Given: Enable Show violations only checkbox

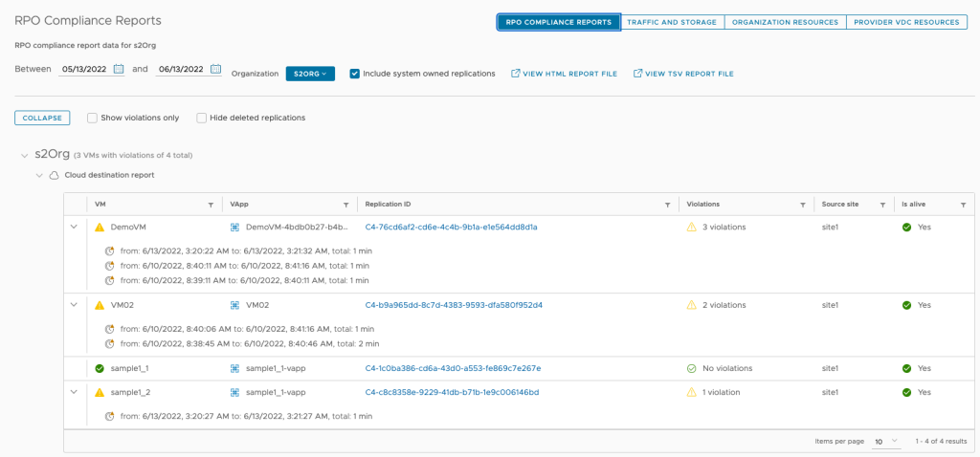Looking at the screenshot, I should (92, 118).
